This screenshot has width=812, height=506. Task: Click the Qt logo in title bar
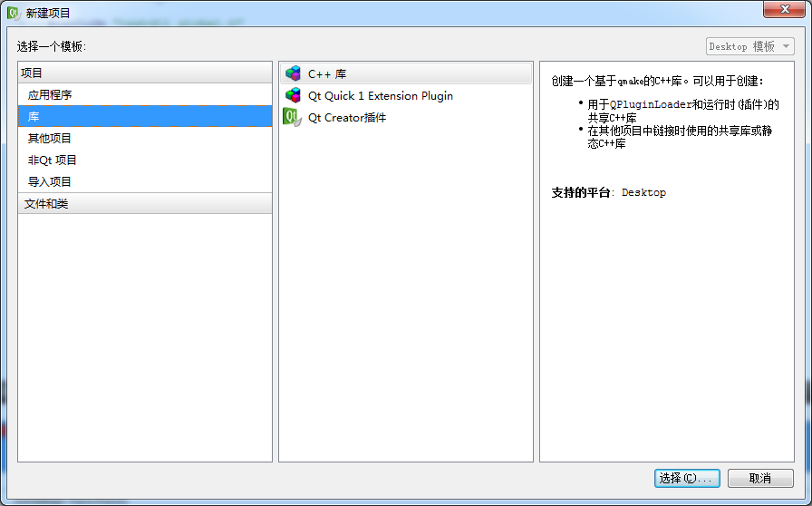(x=14, y=13)
